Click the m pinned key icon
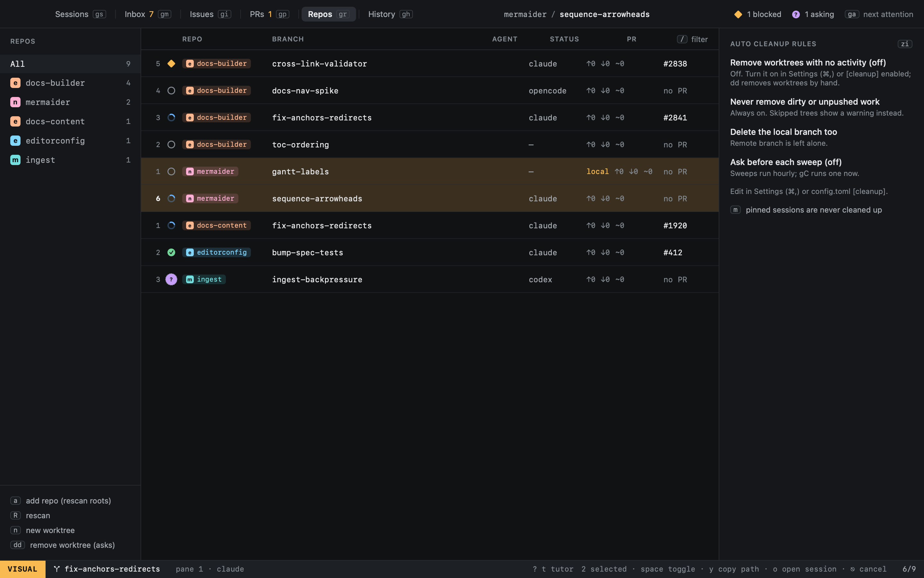This screenshot has width=924, height=578. [735, 210]
